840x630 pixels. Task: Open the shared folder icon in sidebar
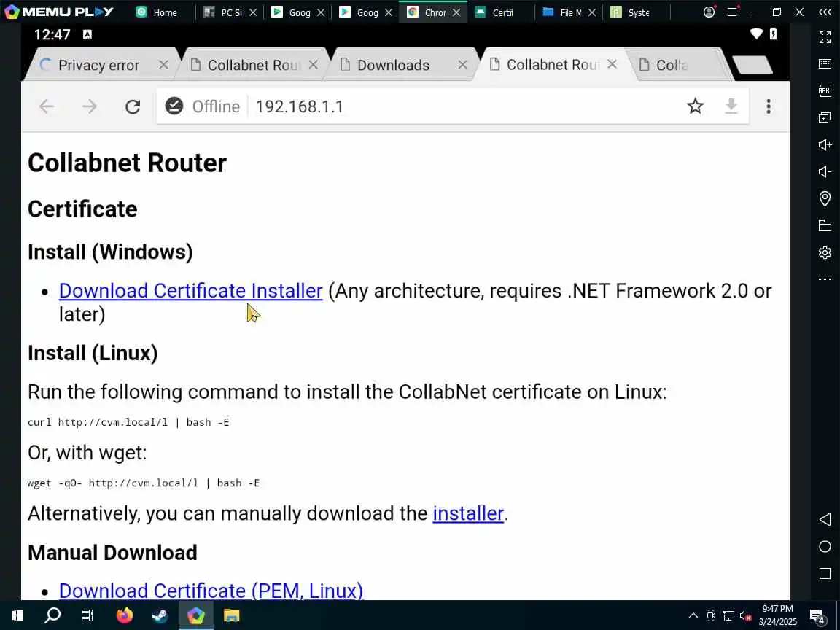point(825,225)
